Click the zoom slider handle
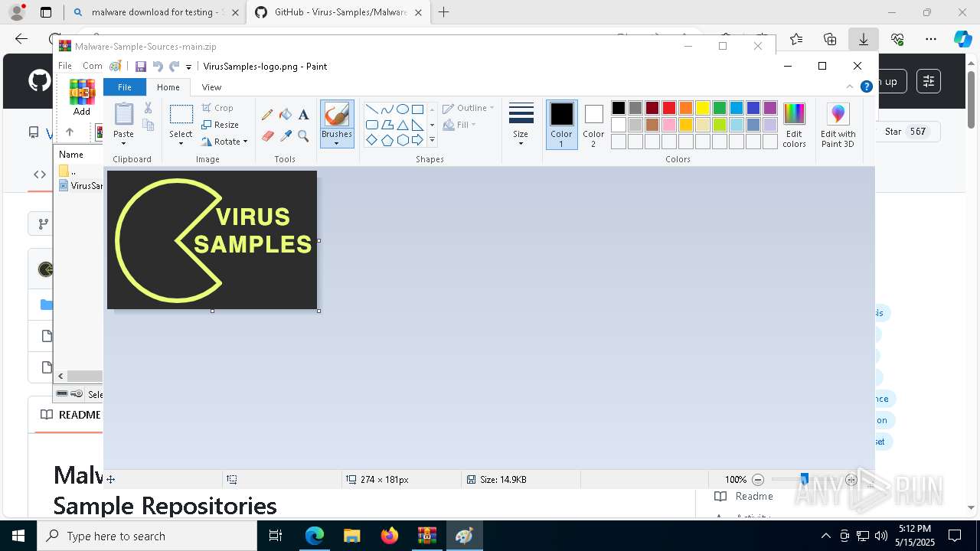980x551 pixels. [804, 479]
